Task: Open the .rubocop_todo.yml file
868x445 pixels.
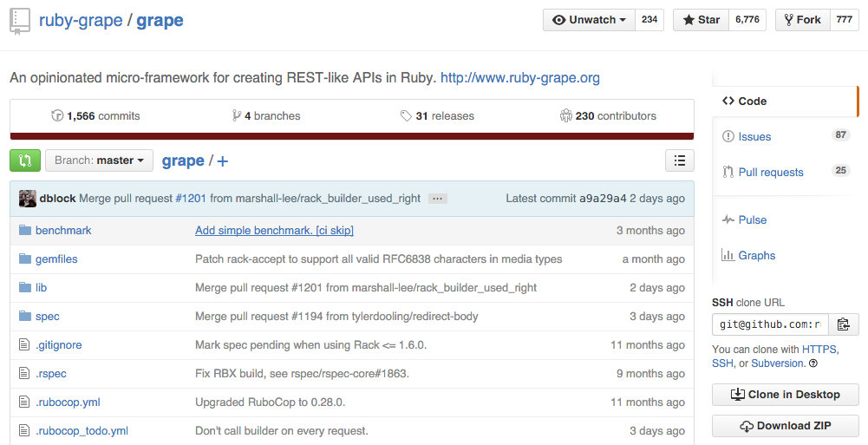Action: click(82, 431)
